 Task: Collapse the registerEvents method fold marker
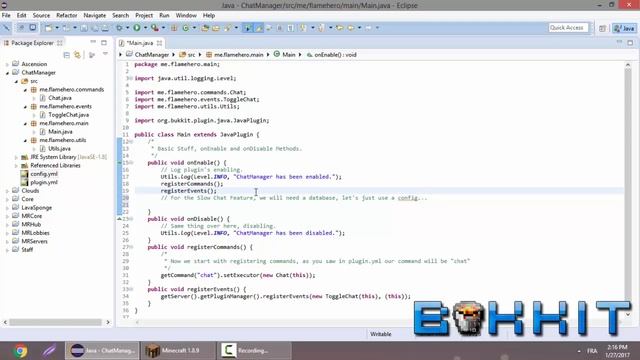(131, 289)
